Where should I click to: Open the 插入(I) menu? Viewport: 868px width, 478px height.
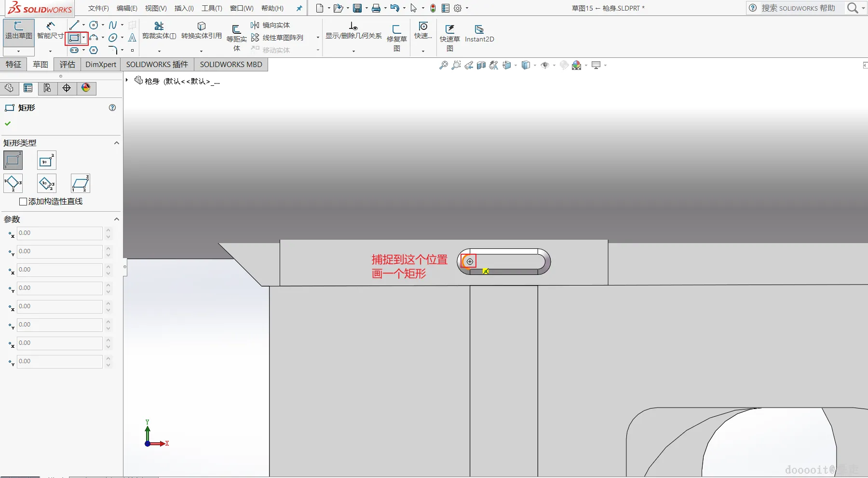(184, 8)
